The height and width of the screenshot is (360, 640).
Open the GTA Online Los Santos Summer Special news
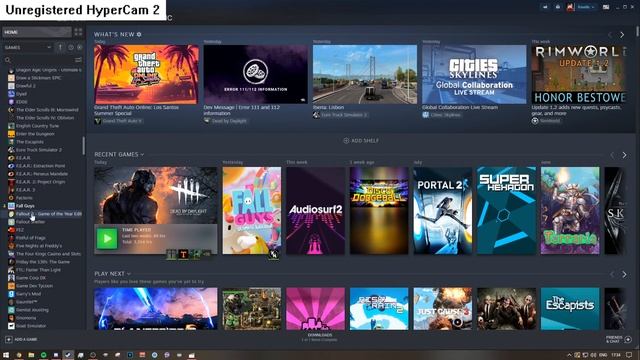[147, 74]
